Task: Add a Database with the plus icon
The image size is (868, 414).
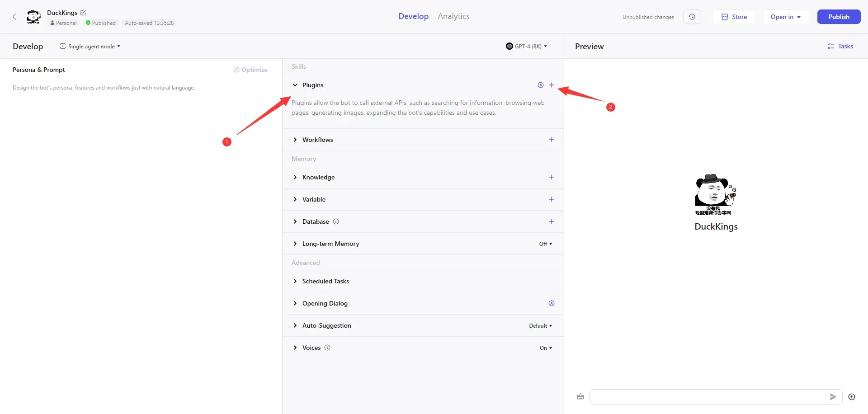Action: [x=552, y=221]
